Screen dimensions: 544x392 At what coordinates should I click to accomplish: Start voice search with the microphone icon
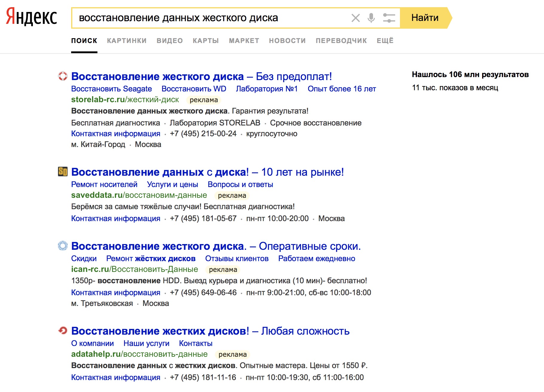click(371, 18)
